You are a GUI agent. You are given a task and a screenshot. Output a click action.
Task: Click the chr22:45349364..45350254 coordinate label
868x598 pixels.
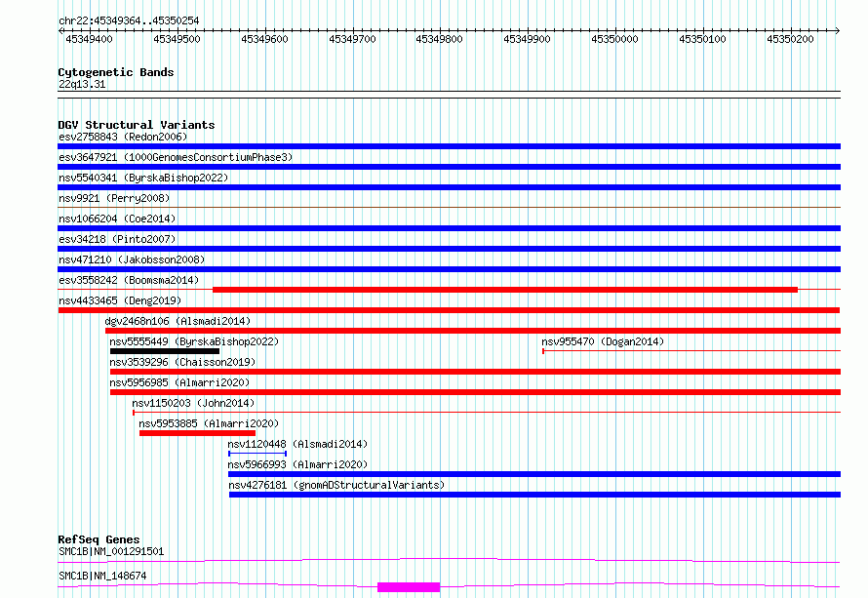(129, 20)
